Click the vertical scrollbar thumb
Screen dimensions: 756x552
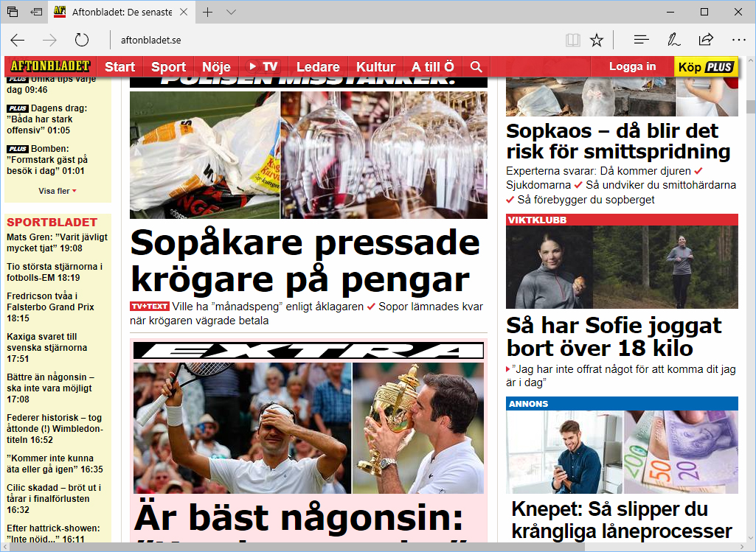(751, 107)
